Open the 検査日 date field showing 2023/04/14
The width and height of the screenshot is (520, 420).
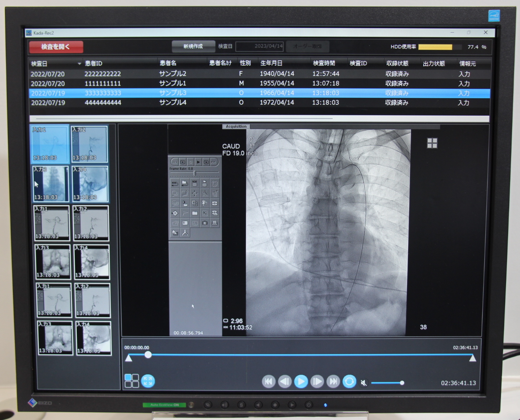click(259, 47)
